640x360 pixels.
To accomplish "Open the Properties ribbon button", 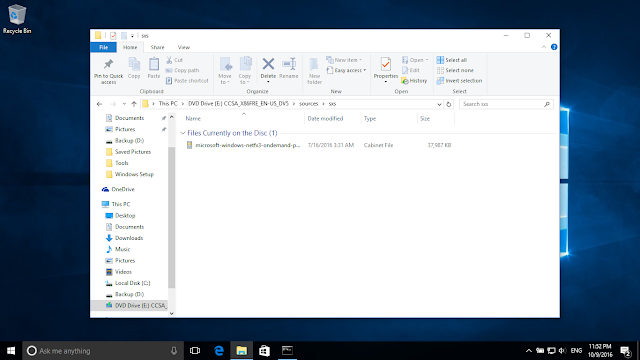I will point(386,68).
